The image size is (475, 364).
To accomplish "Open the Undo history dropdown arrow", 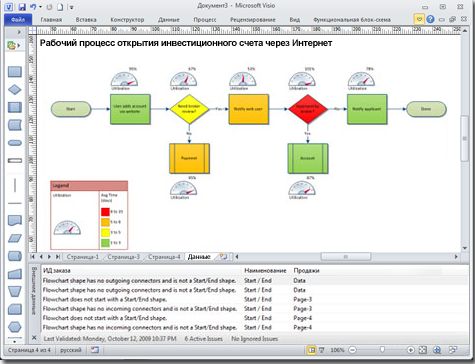I will (40, 7).
